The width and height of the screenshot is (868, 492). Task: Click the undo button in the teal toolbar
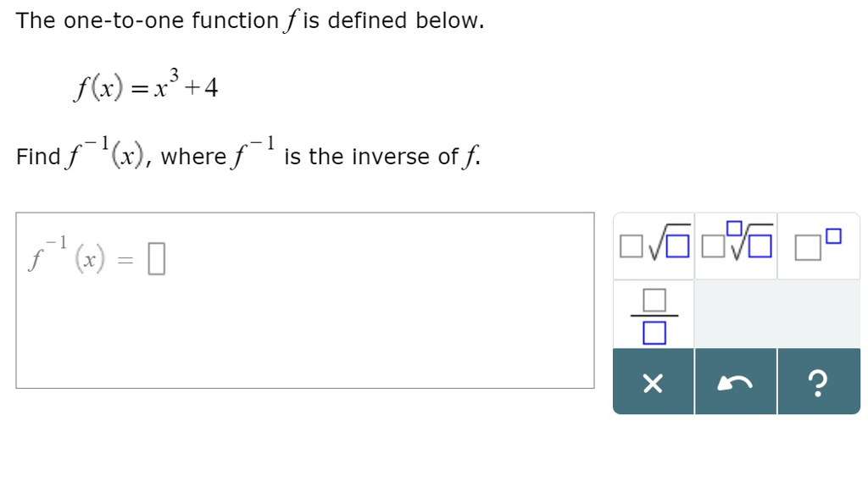pyautogui.click(x=736, y=384)
